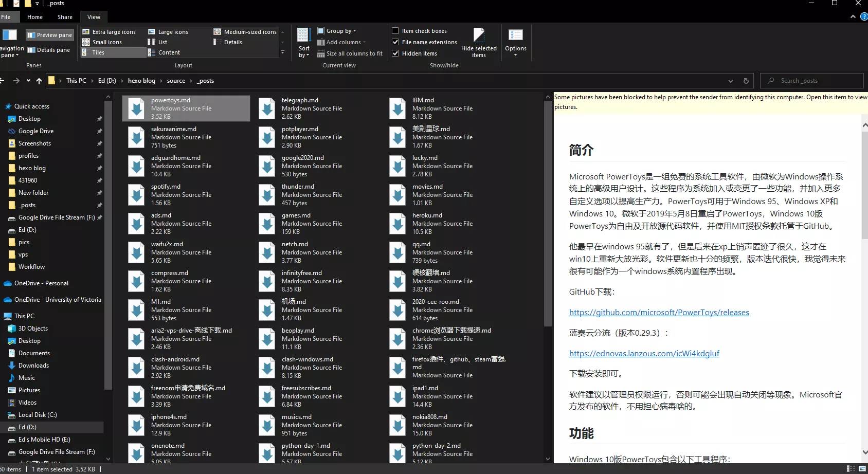
Task: Switch layout to Small icons
Action: [102, 42]
